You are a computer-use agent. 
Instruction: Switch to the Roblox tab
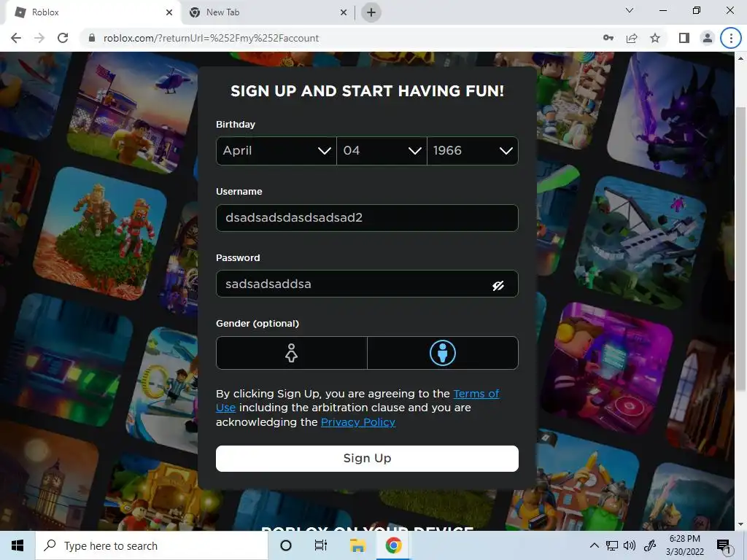point(93,12)
